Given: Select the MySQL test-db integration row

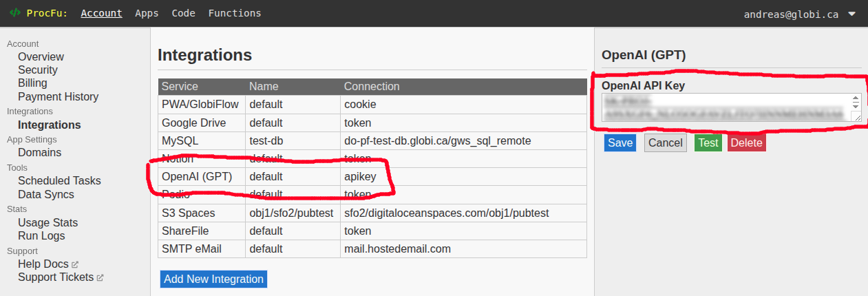Looking at the screenshot, I should click(372, 140).
